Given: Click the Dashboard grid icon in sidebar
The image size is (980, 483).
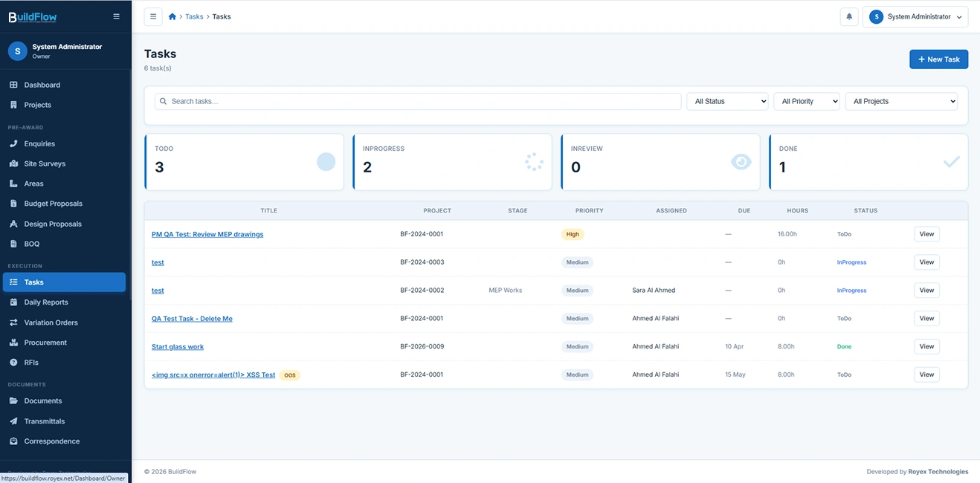Looking at the screenshot, I should (x=13, y=85).
